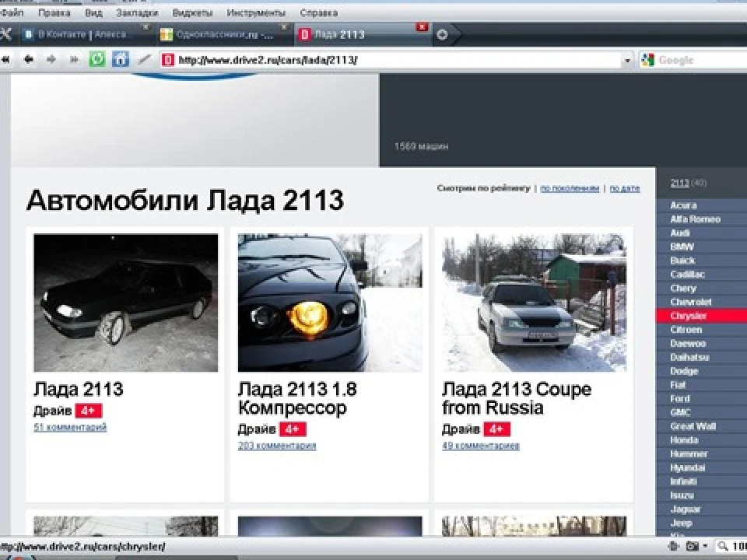The image size is (747, 560).
Task: Click the zoom magnifier icon in status bar
Action: point(723,546)
